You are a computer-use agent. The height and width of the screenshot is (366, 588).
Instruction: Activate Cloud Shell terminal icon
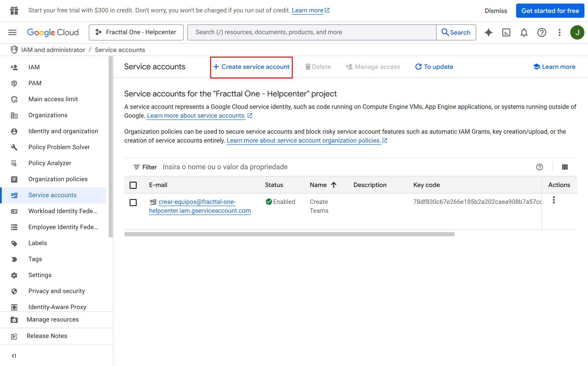506,32
